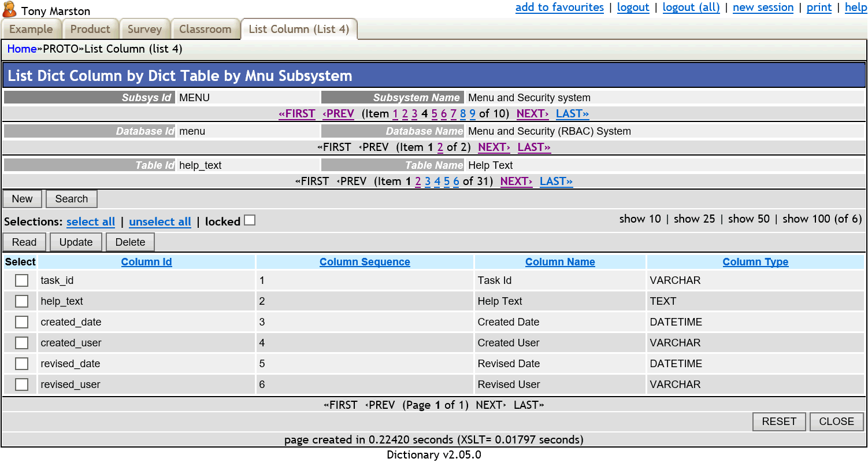Switch to the Survey tab
868x462 pixels.
pos(144,29)
